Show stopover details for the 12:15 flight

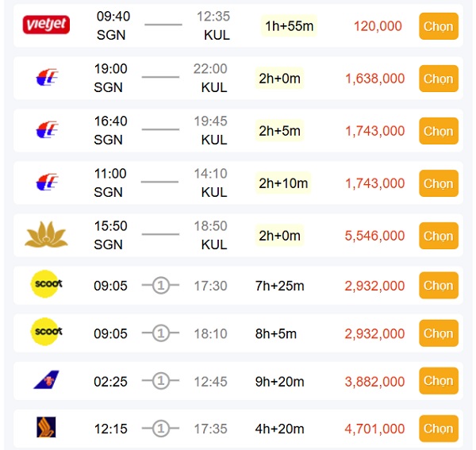[x=161, y=429]
